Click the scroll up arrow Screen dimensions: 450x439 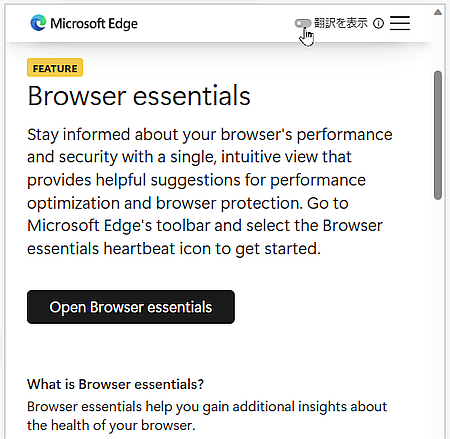point(438,12)
